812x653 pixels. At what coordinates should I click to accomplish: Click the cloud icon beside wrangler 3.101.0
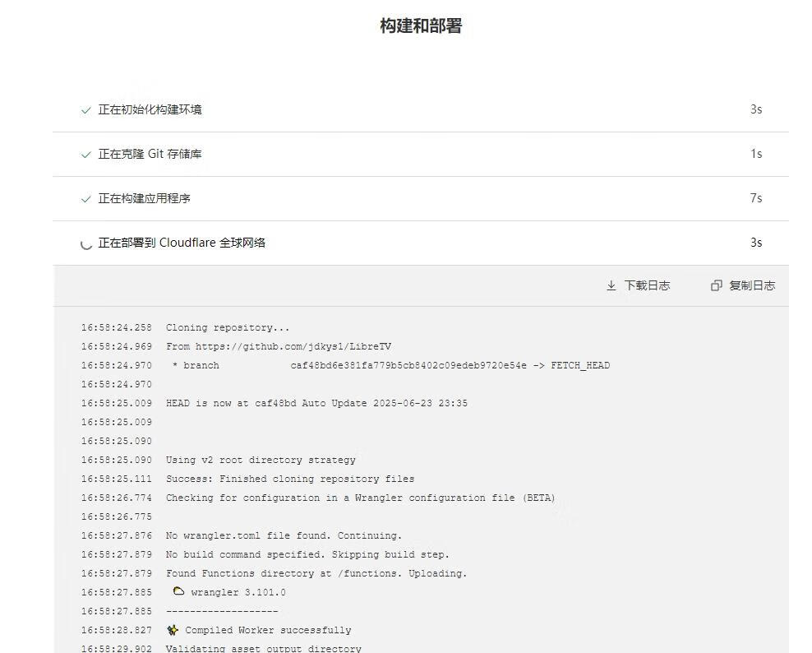[179, 591]
